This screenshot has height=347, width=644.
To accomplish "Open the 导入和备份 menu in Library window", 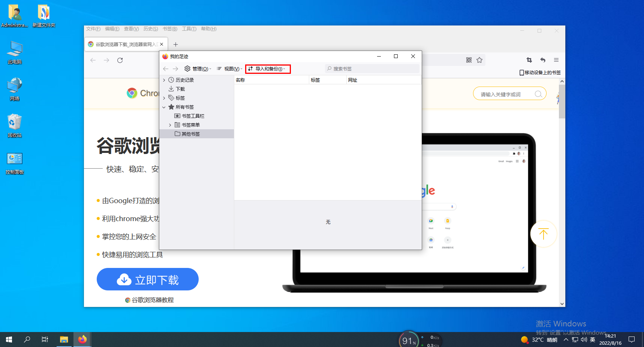I will pyautogui.click(x=268, y=69).
